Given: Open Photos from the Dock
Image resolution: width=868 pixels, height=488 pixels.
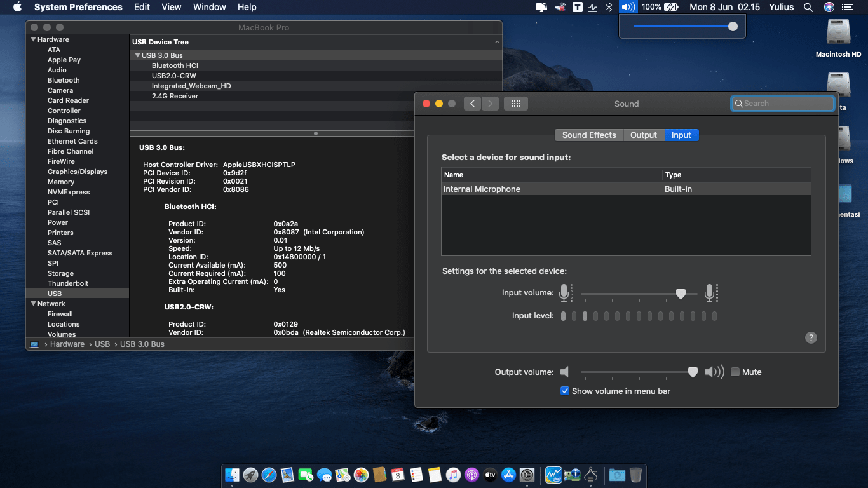Looking at the screenshot, I should [361, 475].
